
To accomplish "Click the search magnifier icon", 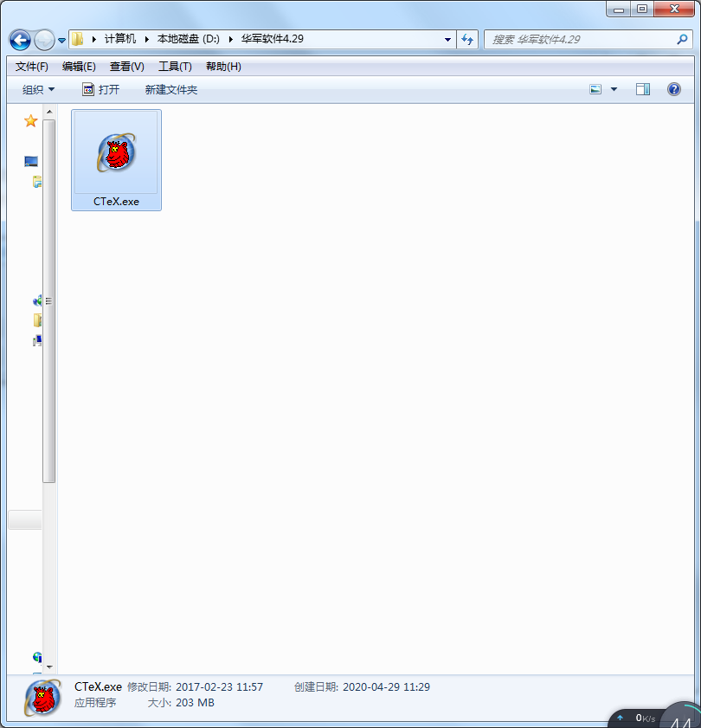I will [x=682, y=40].
